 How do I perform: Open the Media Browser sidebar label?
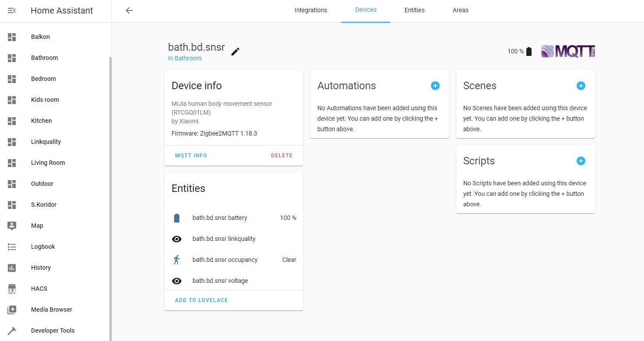click(x=52, y=310)
